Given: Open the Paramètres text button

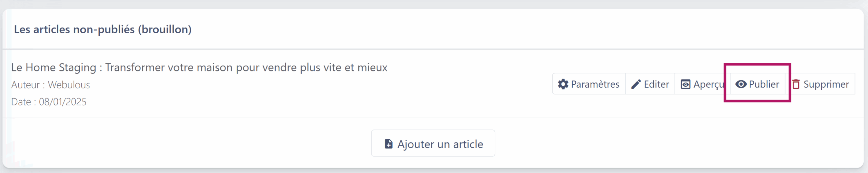Looking at the screenshot, I should (x=595, y=84).
